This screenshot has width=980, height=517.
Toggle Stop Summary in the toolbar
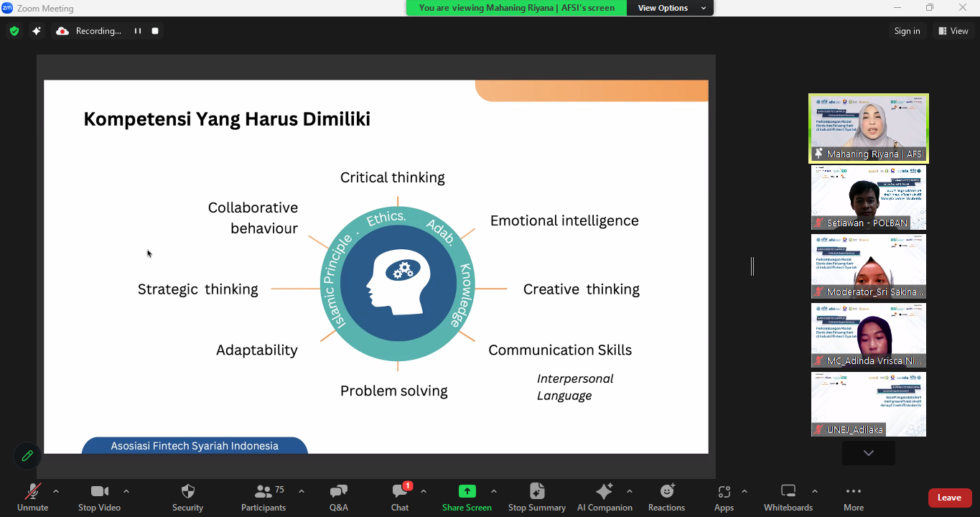point(536,498)
